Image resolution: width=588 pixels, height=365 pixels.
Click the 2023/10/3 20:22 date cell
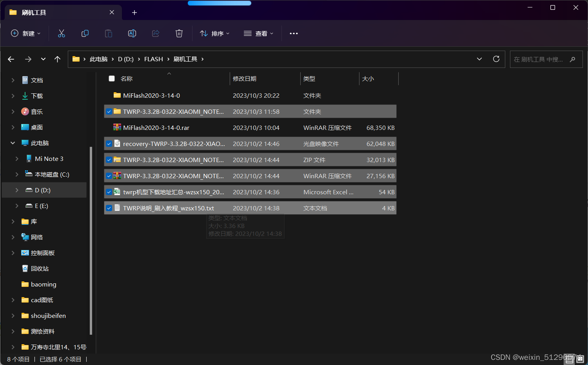(x=256, y=95)
